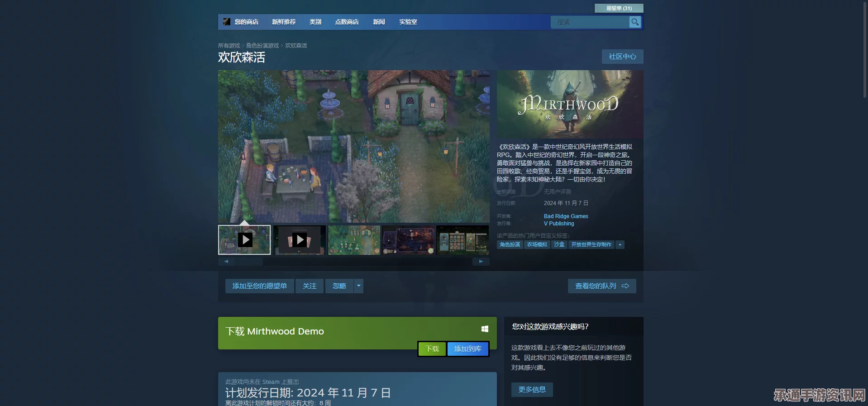Click the 计划发行日期 heading text
This screenshot has height=406, width=868.
tap(308, 392)
